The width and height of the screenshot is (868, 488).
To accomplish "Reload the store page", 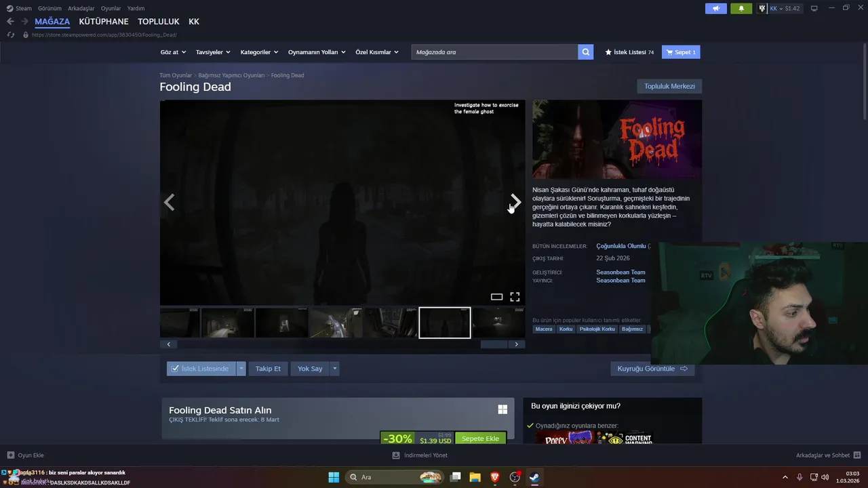I will point(10,35).
